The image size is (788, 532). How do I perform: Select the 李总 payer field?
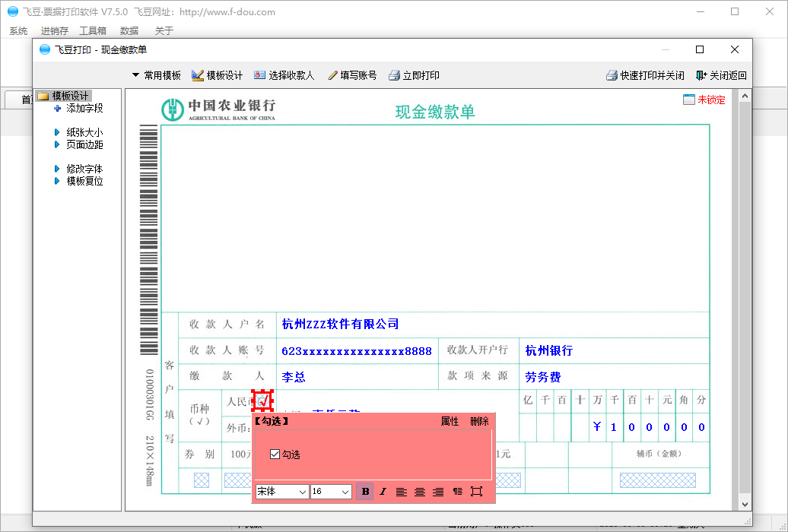(294, 377)
